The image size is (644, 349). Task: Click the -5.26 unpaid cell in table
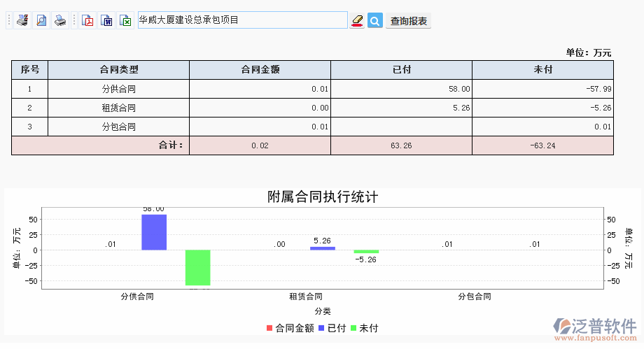point(543,108)
